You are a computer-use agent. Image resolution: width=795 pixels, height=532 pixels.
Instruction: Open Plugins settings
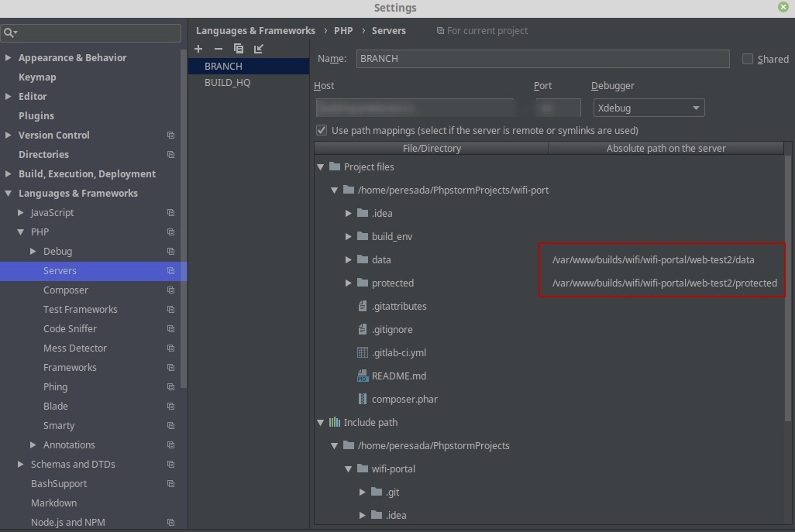(x=36, y=115)
